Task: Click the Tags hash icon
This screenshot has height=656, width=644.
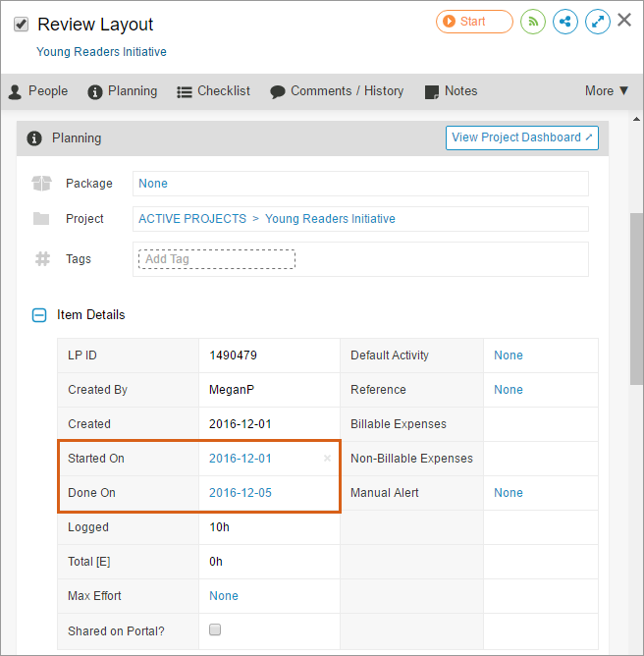Action: click(x=42, y=259)
